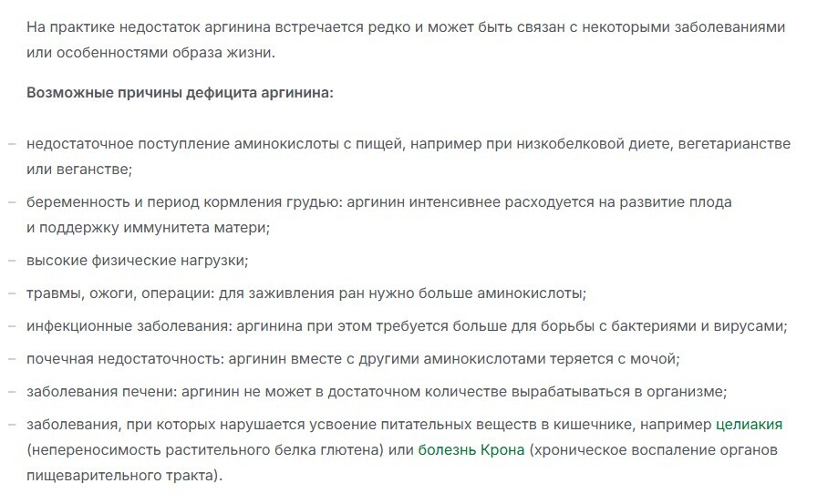Click the bullet about недостаточное поступление аминокислоты

tap(409, 157)
